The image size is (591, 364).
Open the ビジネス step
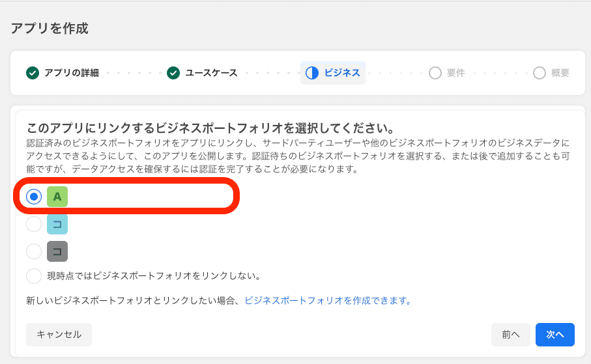point(333,73)
